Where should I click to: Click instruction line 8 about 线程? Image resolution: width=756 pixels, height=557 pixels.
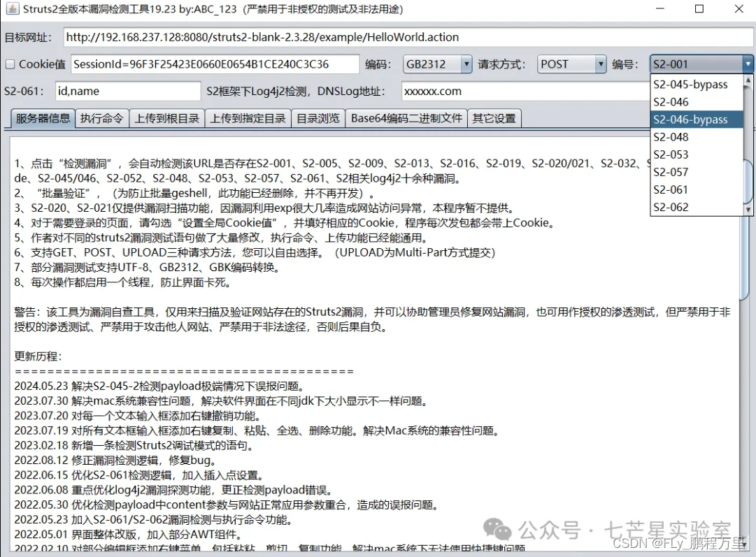click(123, 282)
